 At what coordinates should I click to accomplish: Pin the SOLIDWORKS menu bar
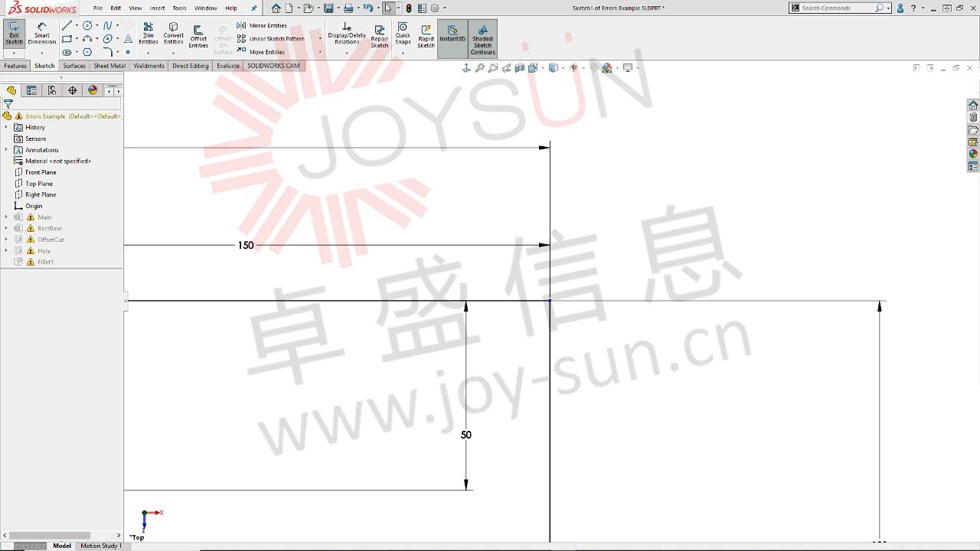(x=254, y=8)
